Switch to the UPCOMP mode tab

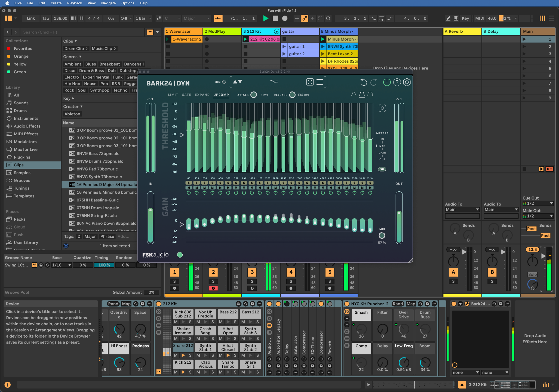point(221,95)
